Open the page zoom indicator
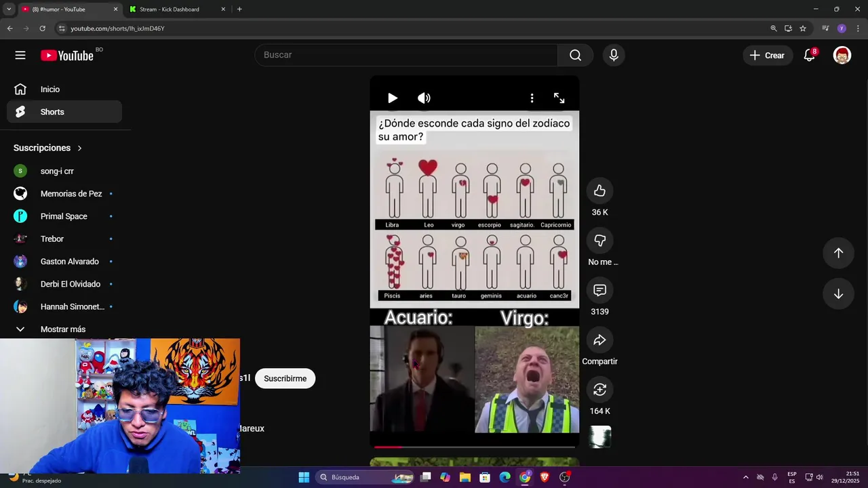Image resolution: width=868 pixels, height=488 pixels. 773,28
